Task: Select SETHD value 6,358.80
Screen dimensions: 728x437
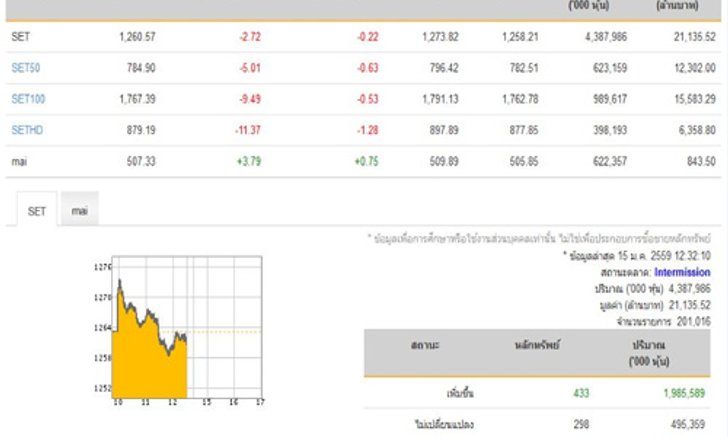Action: (697, 130)
